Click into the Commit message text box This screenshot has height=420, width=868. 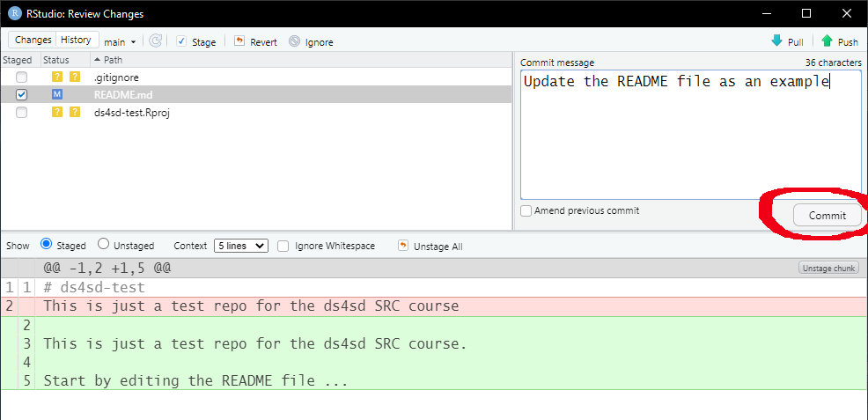tap(691, 135)
